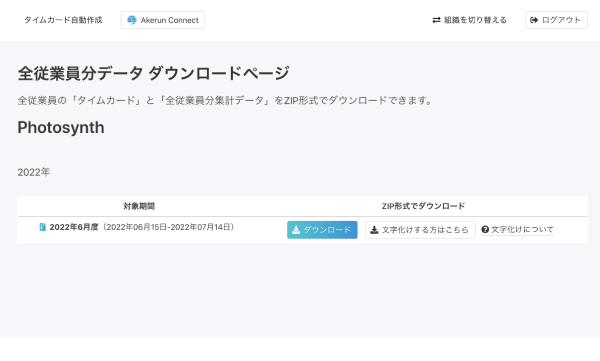Click the ログアウト button

pyautogui.click(x=556, y=20)
